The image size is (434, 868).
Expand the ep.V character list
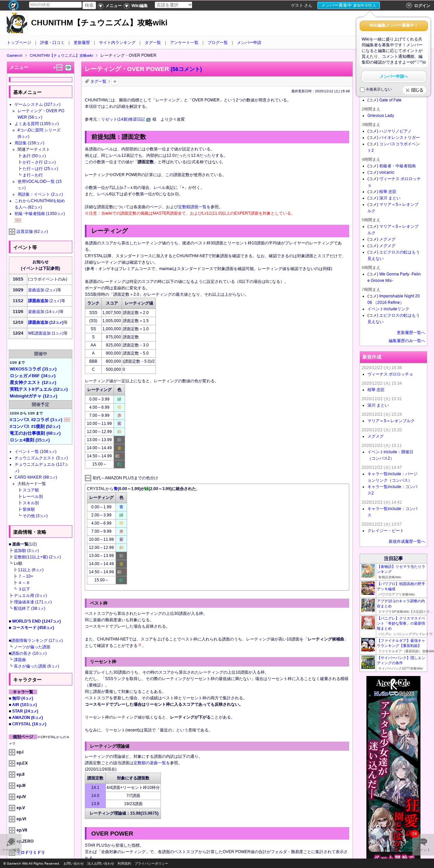coord(12,808)
